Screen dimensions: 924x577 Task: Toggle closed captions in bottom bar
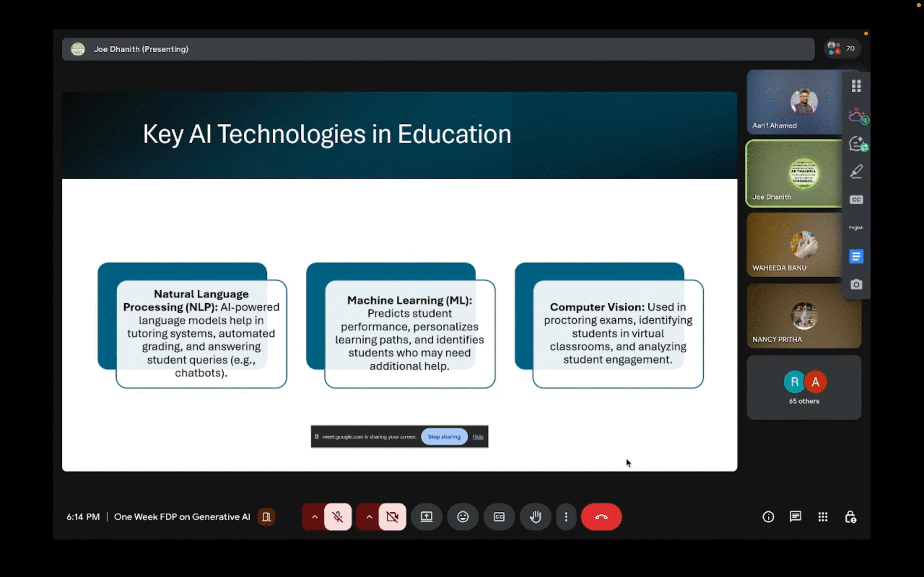click(499, 517)
